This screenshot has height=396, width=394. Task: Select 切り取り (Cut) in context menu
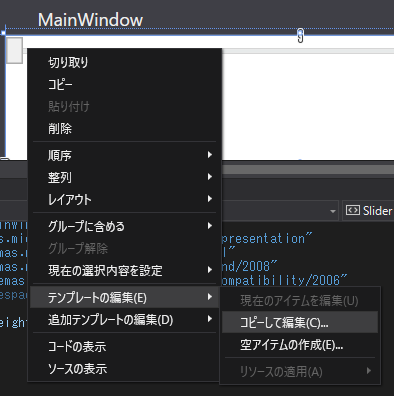click(125, 62)
